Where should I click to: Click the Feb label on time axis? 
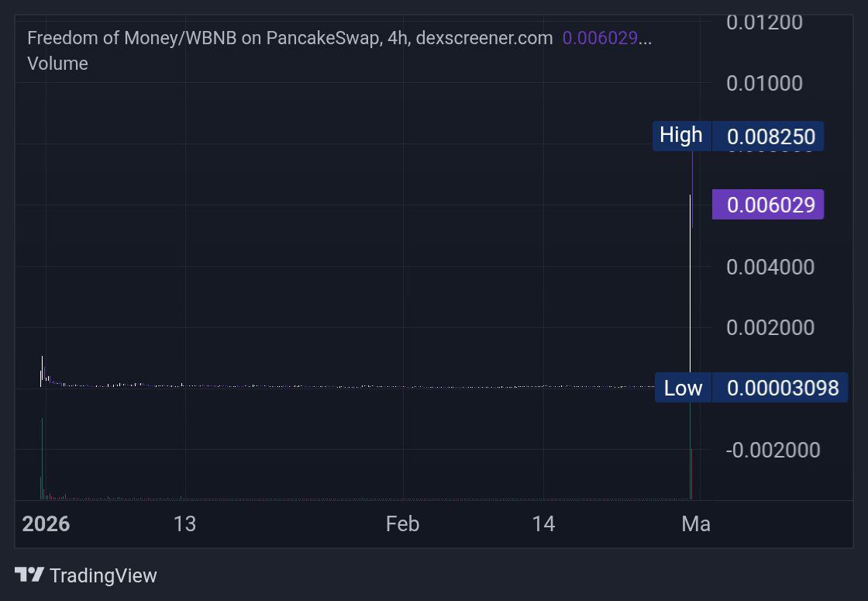point(402,523)
